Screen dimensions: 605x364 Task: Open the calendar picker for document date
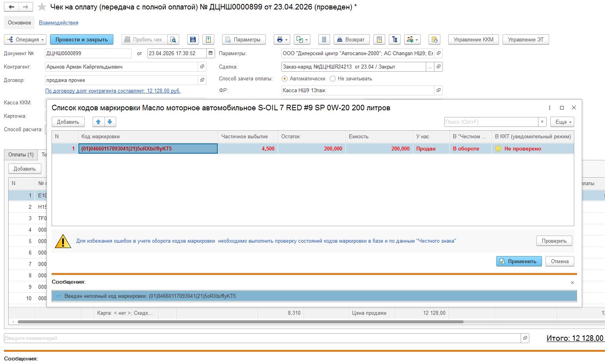coord(211,53)
